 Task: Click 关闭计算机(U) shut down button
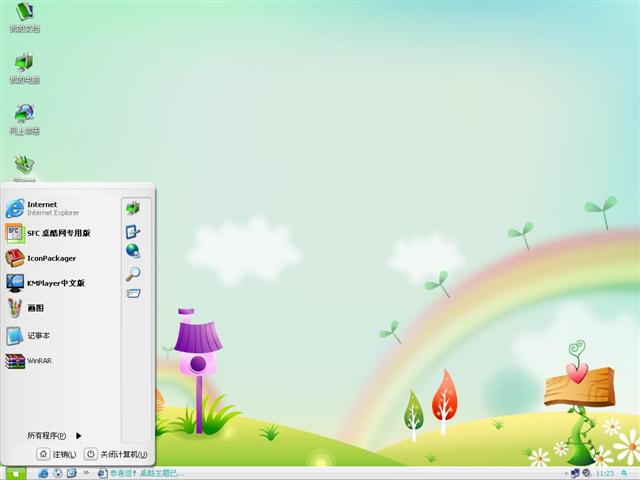pyautogui.click(x=116, y=454)
